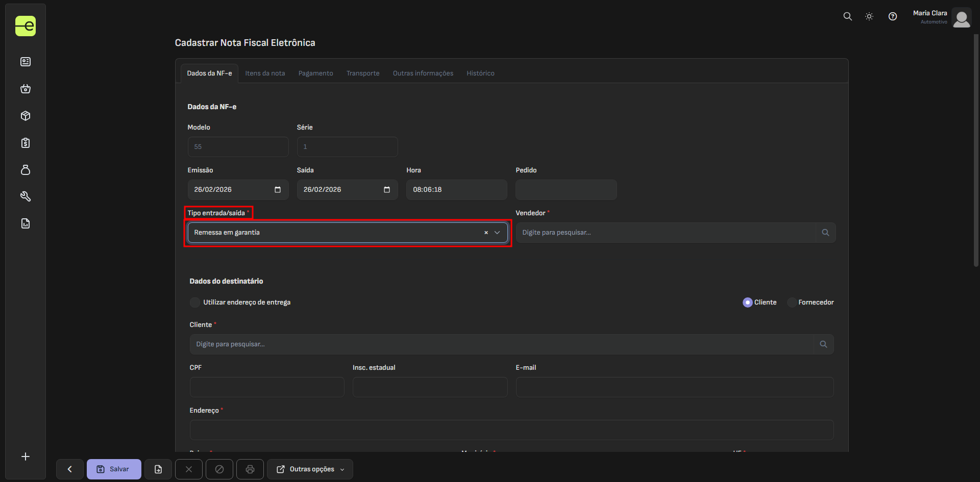The width and height of the screenshot is (980, 482).
Task: Open the Emissão date picker calendar
Action: point(278,190)
